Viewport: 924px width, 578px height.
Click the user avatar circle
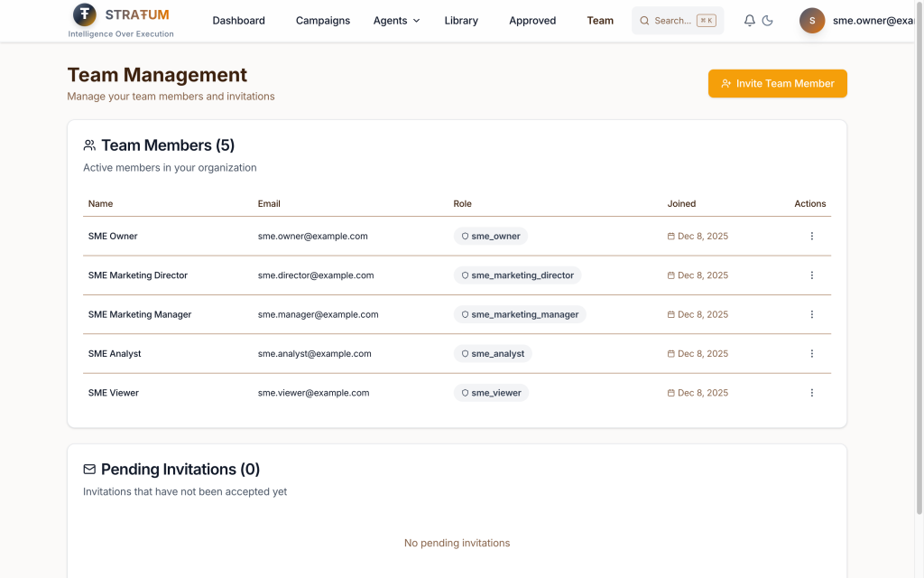pyautogui.click(x=812, y=21)
